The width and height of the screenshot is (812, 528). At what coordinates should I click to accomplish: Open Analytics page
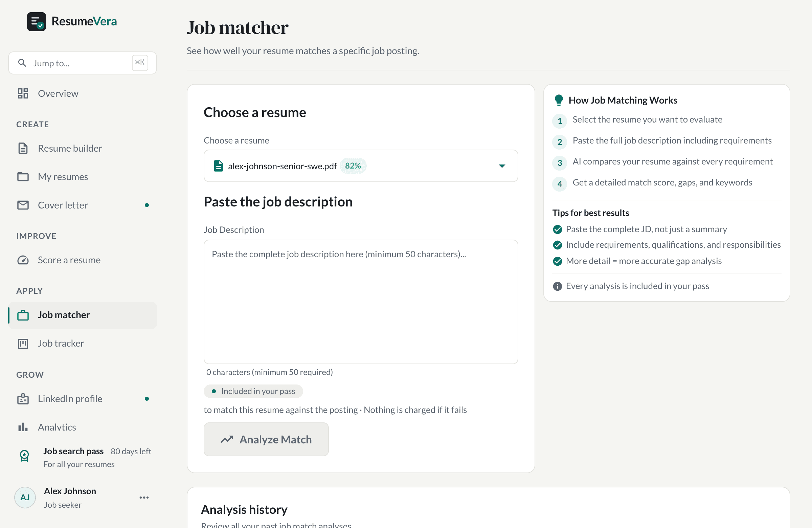tap(83, 427)
